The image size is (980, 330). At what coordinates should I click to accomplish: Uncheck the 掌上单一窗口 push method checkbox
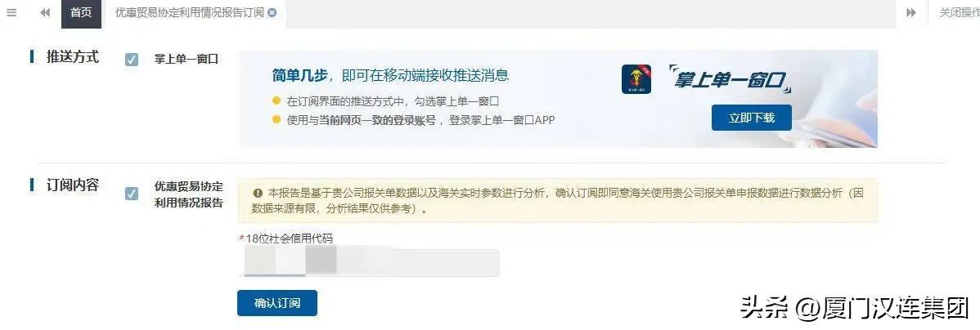click(x=131, y=60)
